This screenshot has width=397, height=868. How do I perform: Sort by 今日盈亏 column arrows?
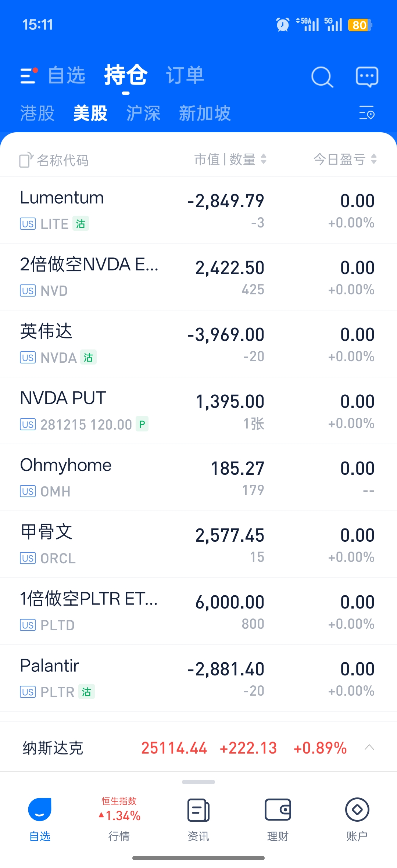[373, 159]
